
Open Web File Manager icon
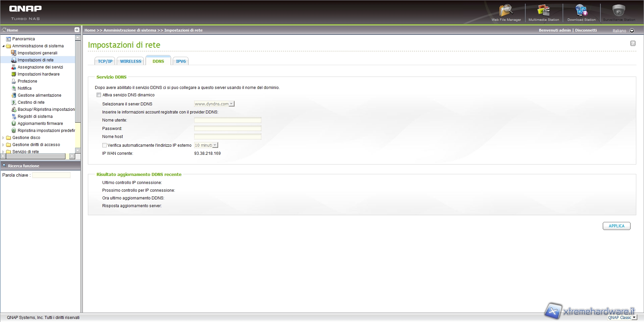(x=506, y=11)
